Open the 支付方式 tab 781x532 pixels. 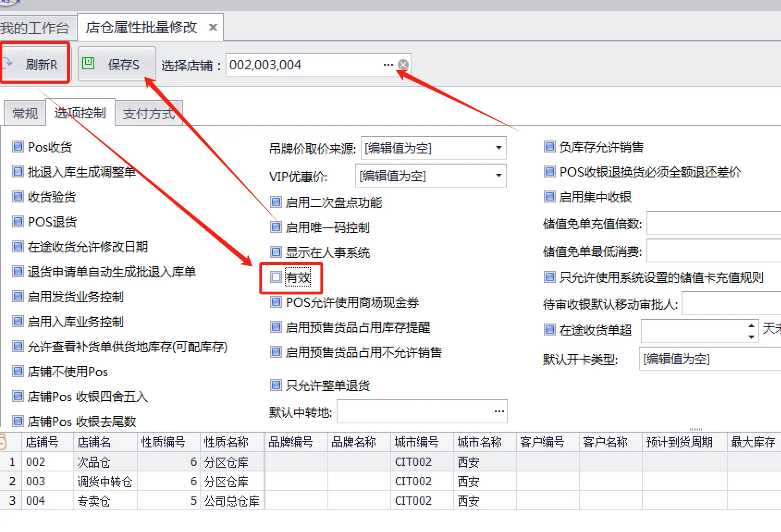point(148,113)
